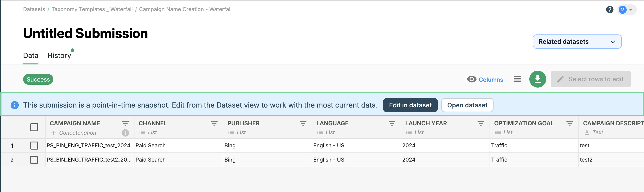
Task: Click Bing cell in row 2
Action: click(x=268, y=160)
